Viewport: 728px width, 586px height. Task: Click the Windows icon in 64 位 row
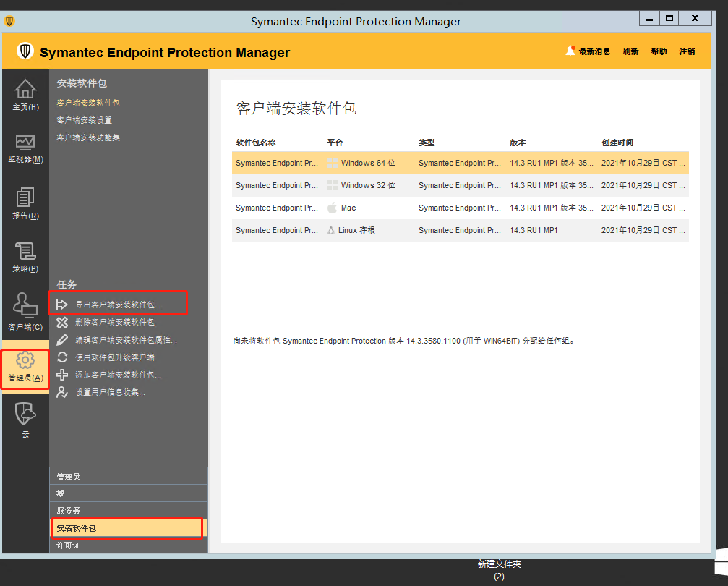333,163
